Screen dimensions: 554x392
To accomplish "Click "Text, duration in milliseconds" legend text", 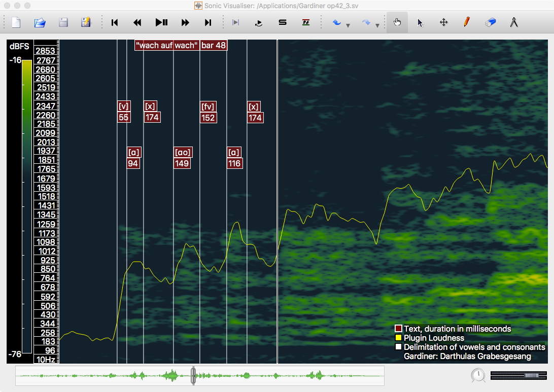I will click(x=457, y=329).
